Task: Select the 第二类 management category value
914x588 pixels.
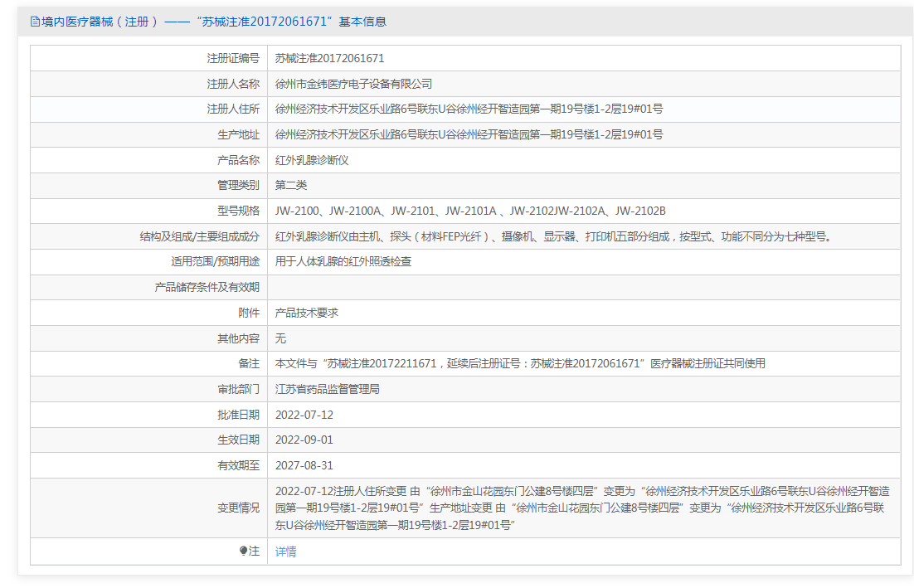Action: 291,185
